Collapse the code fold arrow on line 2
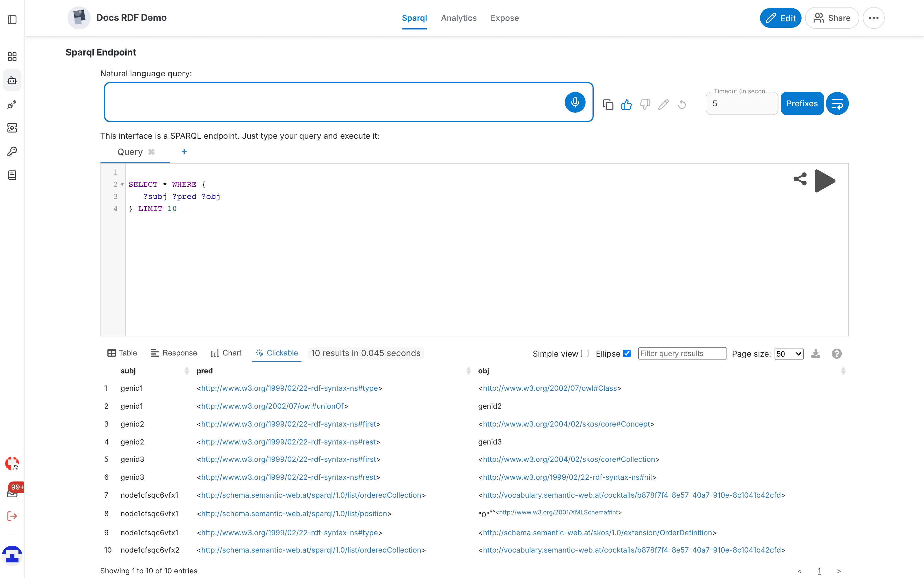The image size is (924, 578). click(x=122, y=184)
